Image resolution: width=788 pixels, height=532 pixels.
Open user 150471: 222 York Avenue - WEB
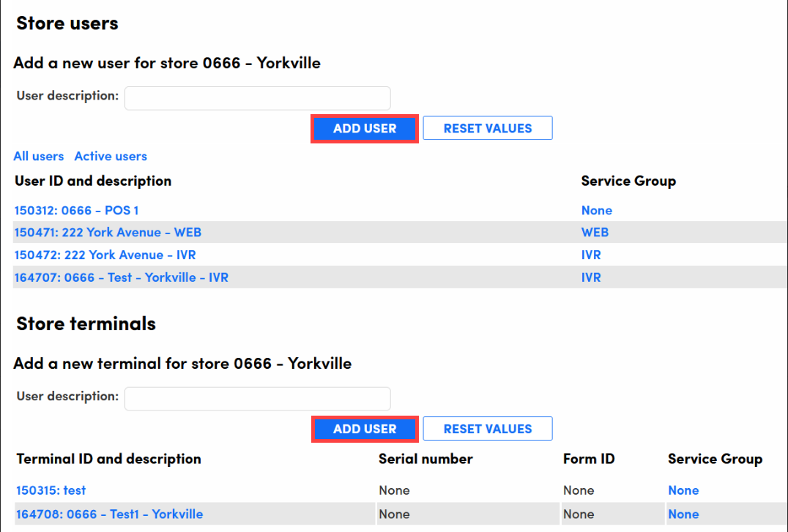coord(108,233)
